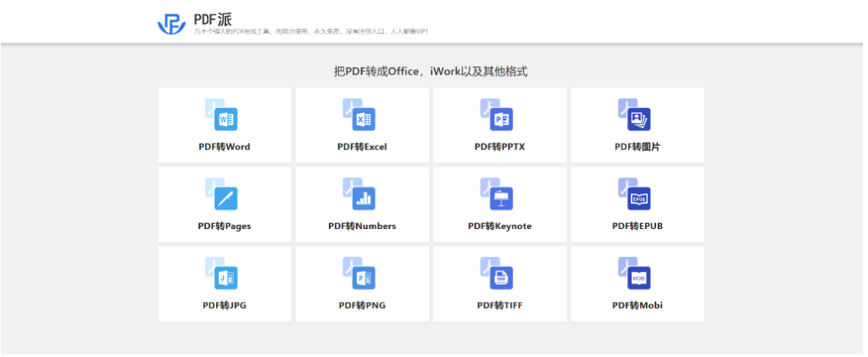Click the PDF to Mobi icon
This screenshot has width=868, height=357.
pyautogui.click(x=634, y=273)
